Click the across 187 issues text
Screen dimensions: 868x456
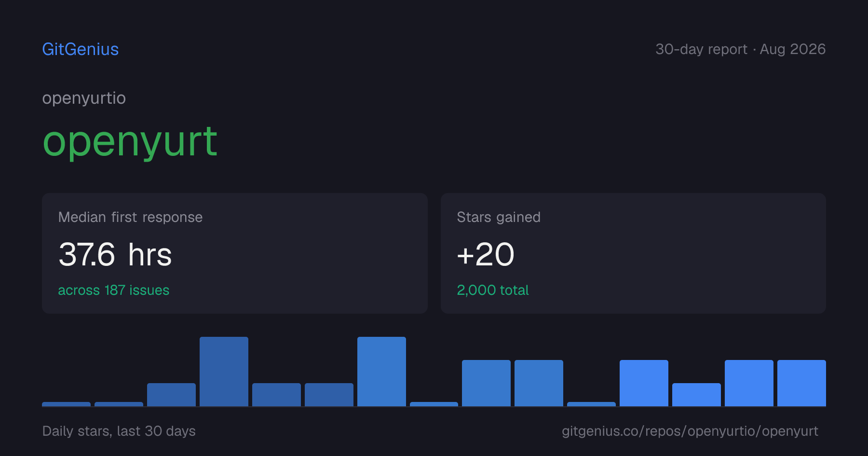click(114, 290)
